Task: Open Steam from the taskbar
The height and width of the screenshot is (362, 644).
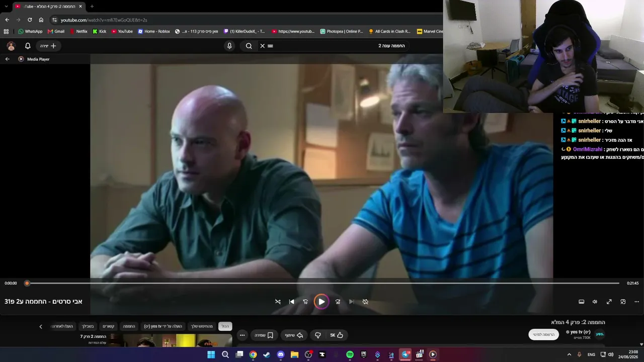Action: [267, 354]
